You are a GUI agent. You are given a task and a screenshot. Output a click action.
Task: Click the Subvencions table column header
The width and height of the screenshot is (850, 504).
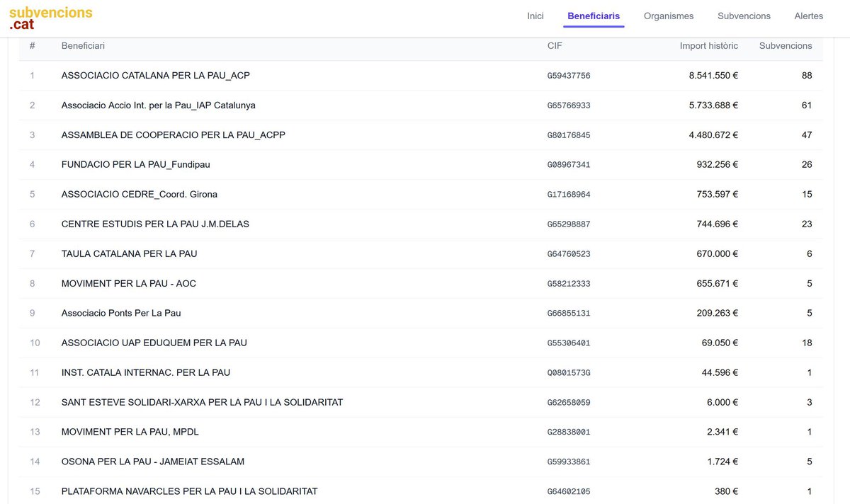pyautogui.click(x=786, y=45)
